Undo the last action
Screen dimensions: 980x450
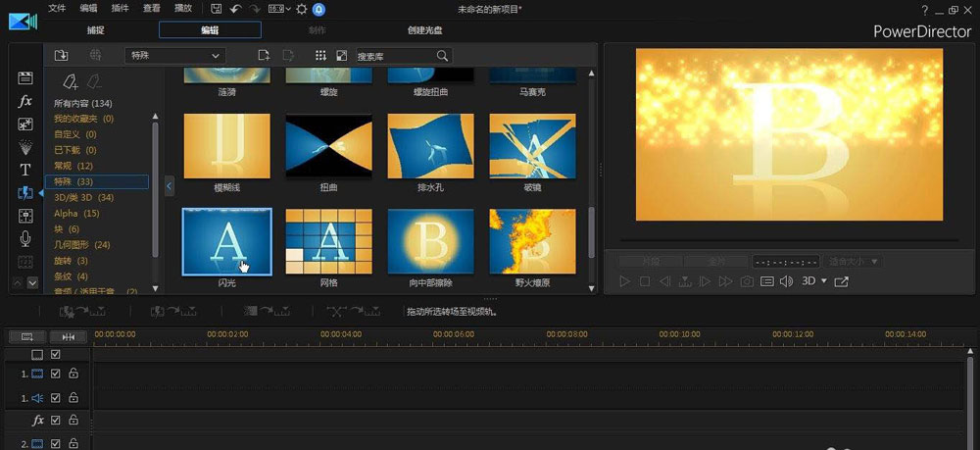(235, 9)
